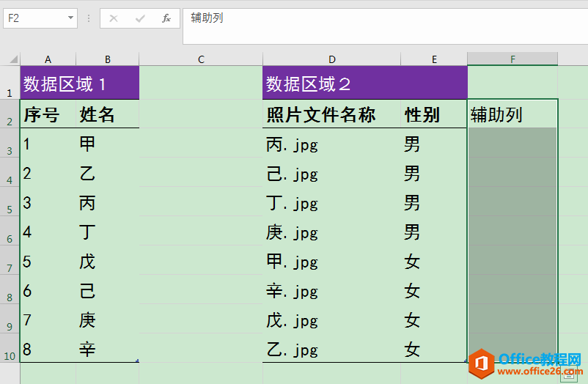Select row 7 header
The height and width of the screenshot is (384, 588).
(10, 260)
